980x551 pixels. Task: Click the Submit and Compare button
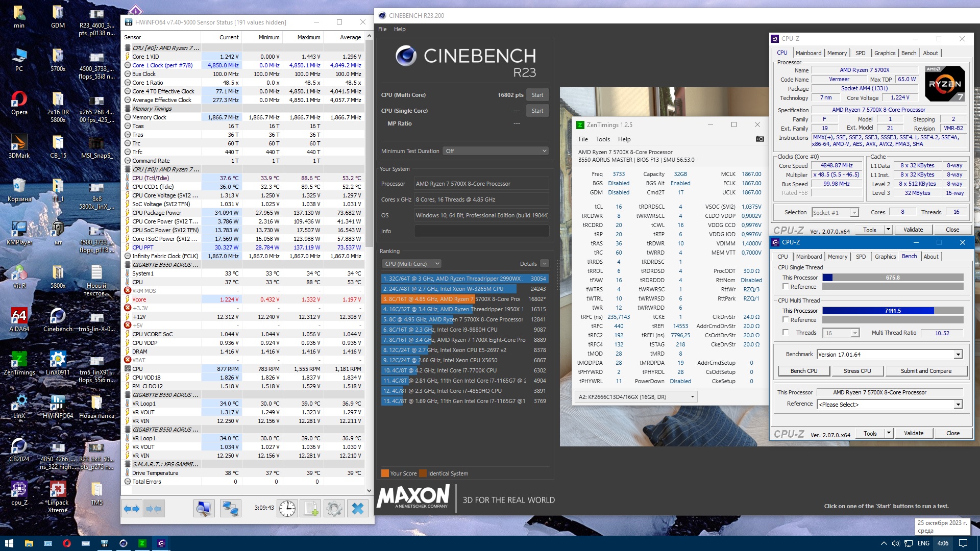pyautogui.click(x=926, y=371)
